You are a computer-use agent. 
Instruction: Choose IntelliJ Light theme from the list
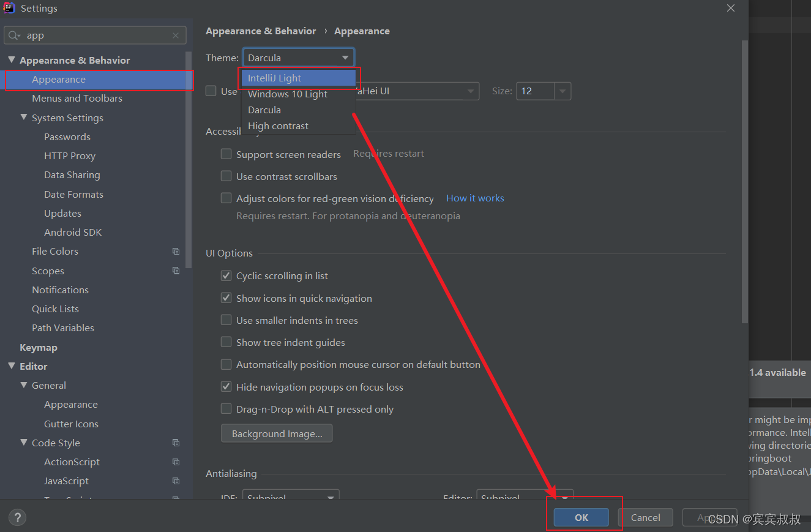click(x=298, y=78)
